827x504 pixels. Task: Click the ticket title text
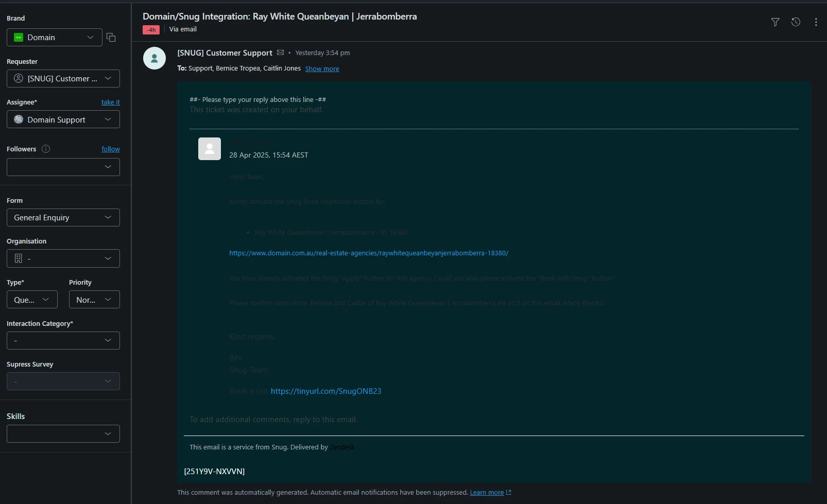[x=280, y=16]
